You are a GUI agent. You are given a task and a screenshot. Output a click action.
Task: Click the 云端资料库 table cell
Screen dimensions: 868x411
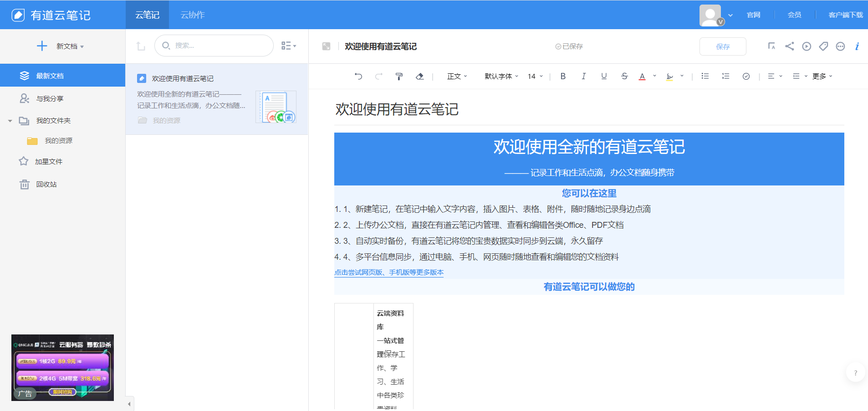coord(393,356)
